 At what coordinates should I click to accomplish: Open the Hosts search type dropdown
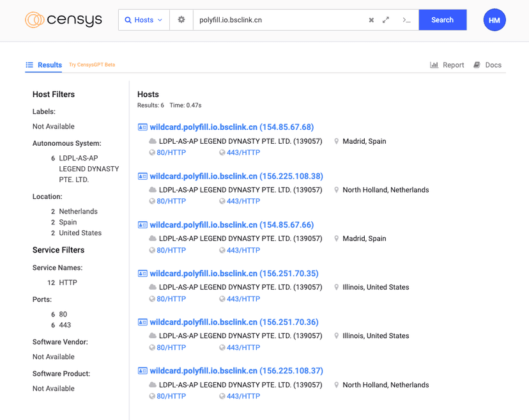point(144,20)
